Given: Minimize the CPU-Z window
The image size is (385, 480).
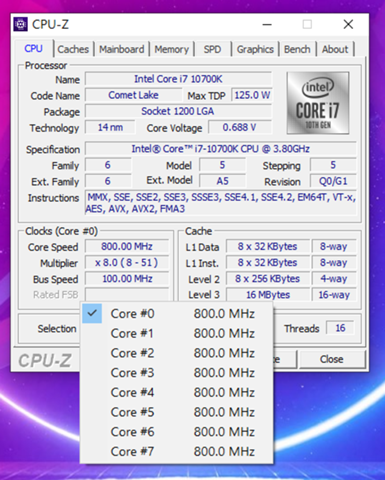Looking at the screenshot, I should pos(267,24).
